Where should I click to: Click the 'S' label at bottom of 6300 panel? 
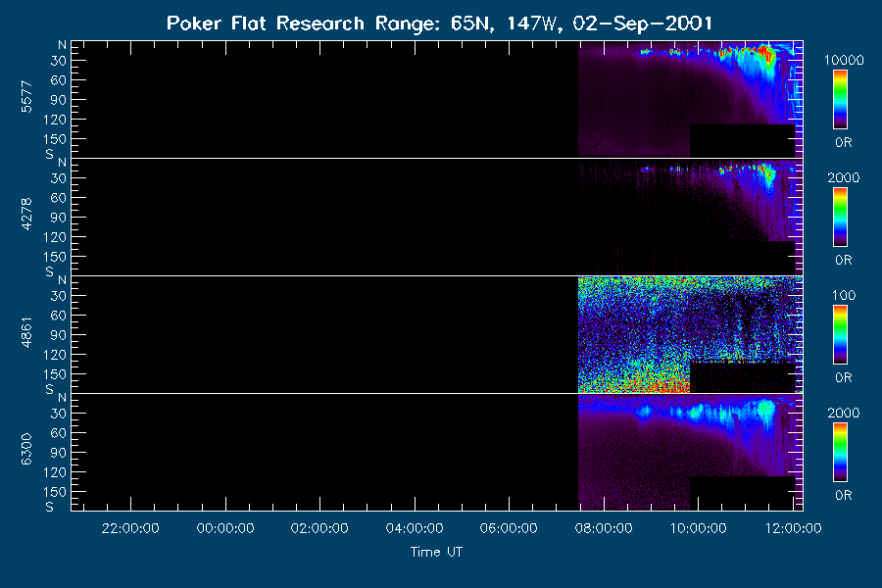(50, 507)
